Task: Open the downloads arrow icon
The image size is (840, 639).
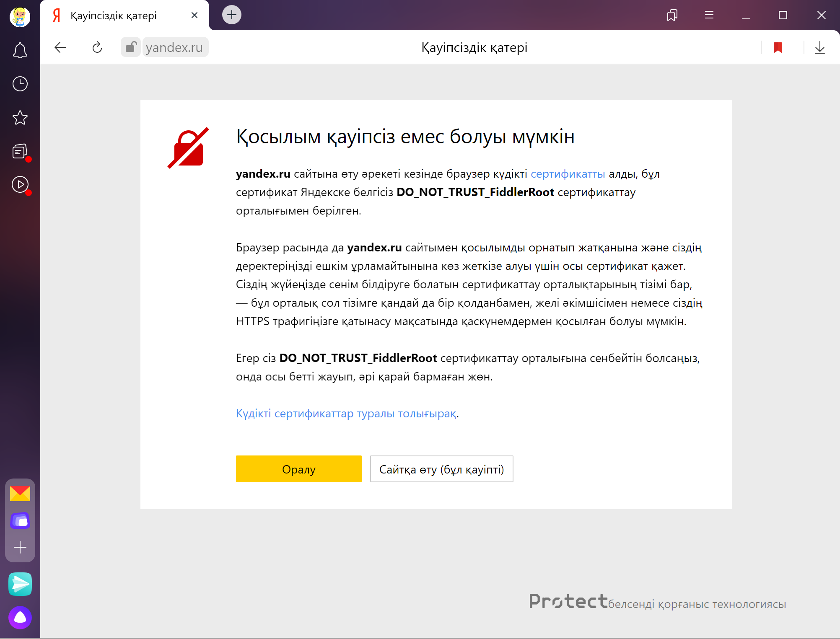Action: click(x=820, y=47)
